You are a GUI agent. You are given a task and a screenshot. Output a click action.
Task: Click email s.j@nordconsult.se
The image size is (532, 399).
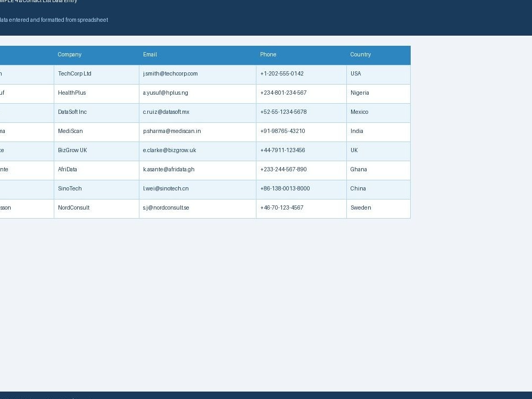(x=166, y=208)
